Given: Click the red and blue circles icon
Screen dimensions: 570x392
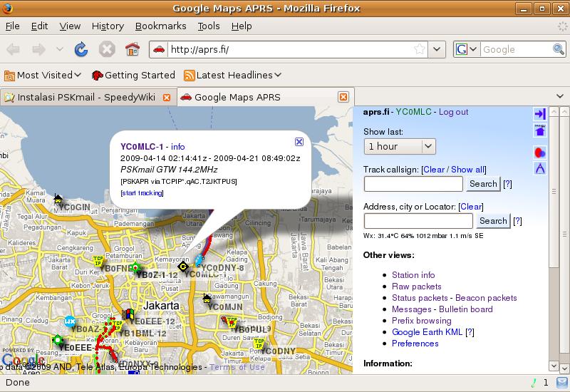Looking at the screenshot, I should click(x=539, y=152).
